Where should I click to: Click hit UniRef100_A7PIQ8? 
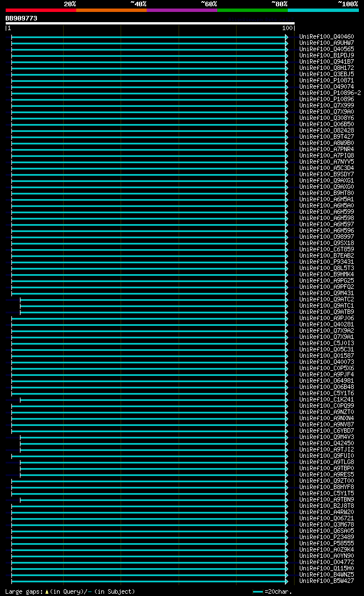point(326,155)
